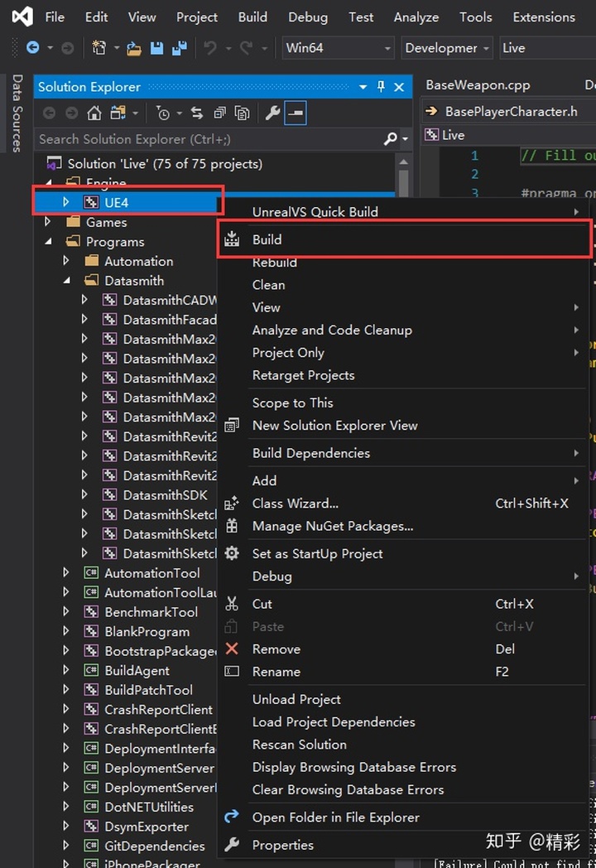Open the Edit menu

click(96, 17)
